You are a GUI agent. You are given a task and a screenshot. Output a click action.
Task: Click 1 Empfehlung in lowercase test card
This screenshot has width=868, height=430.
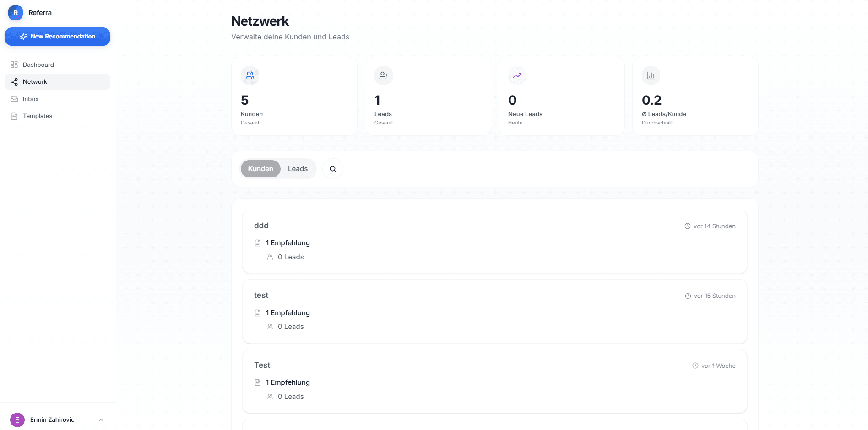point(288,313)
